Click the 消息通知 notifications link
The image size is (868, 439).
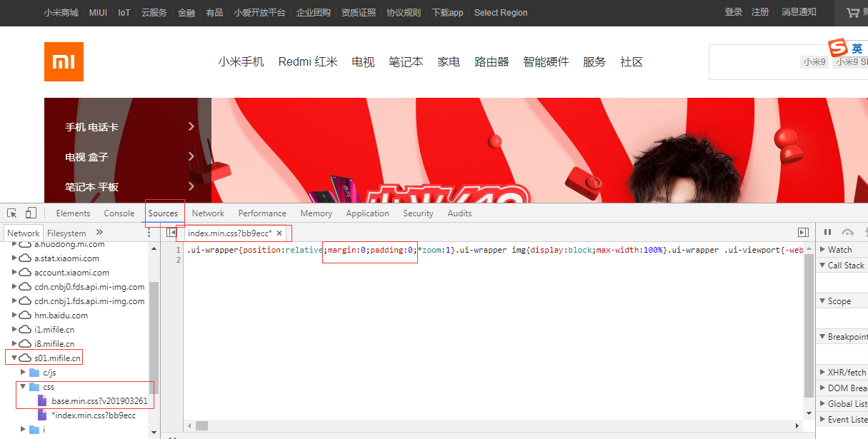[x=799, y=12]
